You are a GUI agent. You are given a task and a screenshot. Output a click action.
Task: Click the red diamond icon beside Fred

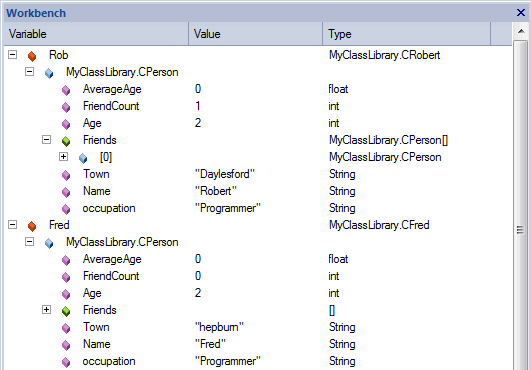tap(32, 226)
